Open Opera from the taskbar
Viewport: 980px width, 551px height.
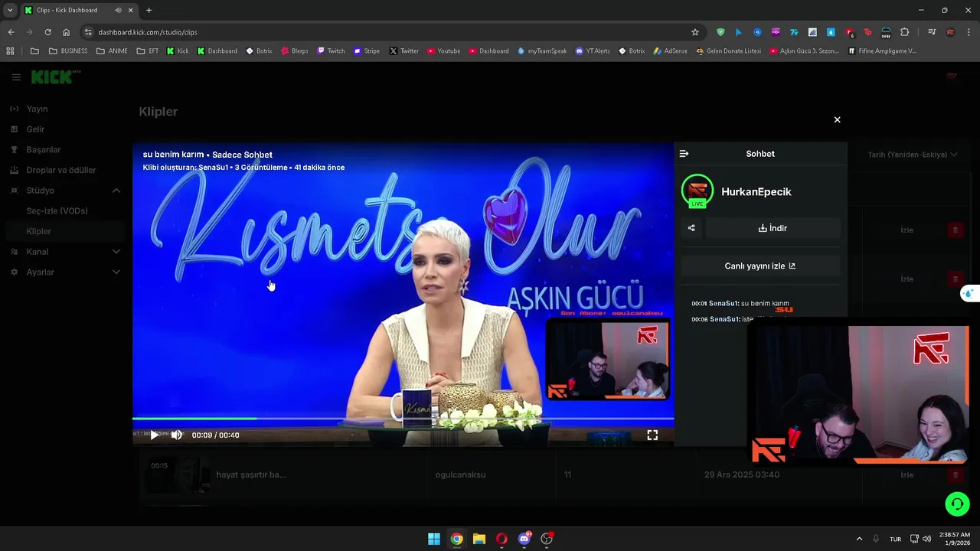tap(501, 539)
